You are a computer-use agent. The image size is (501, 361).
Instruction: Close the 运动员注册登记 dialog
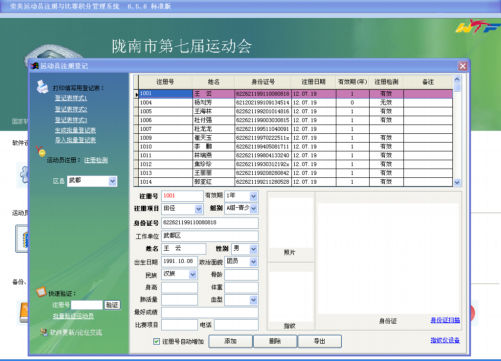tap(463, 66)
